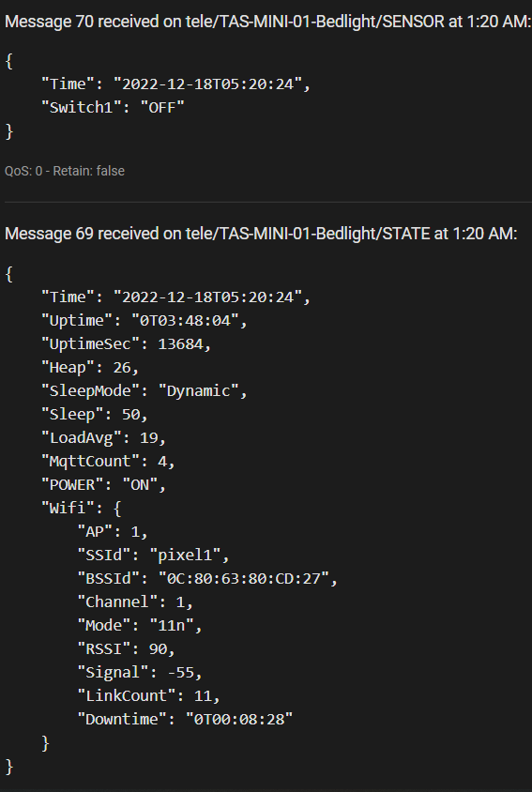The image size is (532, 792).
Task: Click the Mode 11n line
Action: coord(140,625)
